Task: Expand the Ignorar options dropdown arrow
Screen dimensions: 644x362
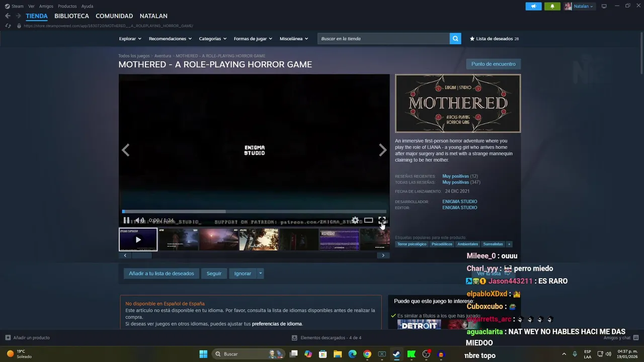Action: 260,274
